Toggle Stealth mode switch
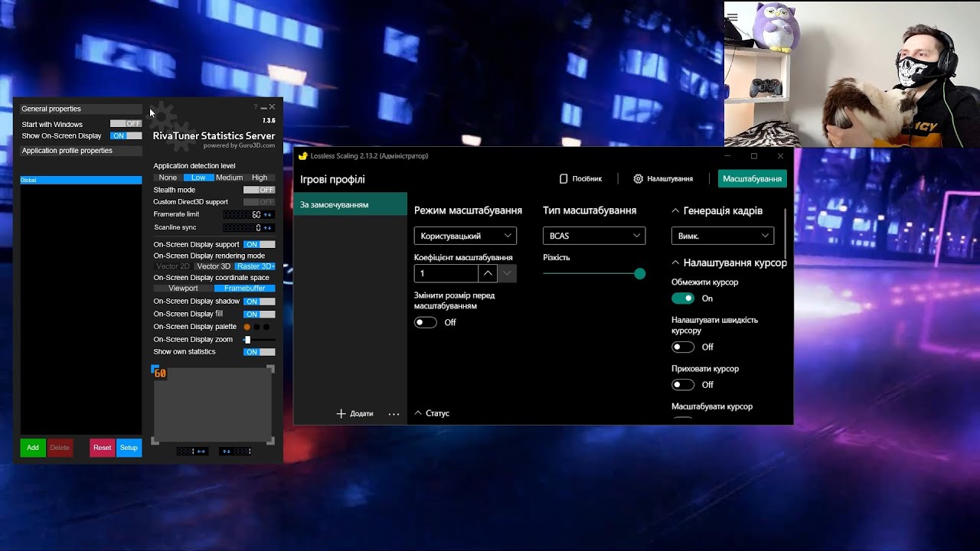This screenshot has height=551, width=980. click(x=259, y=190)
